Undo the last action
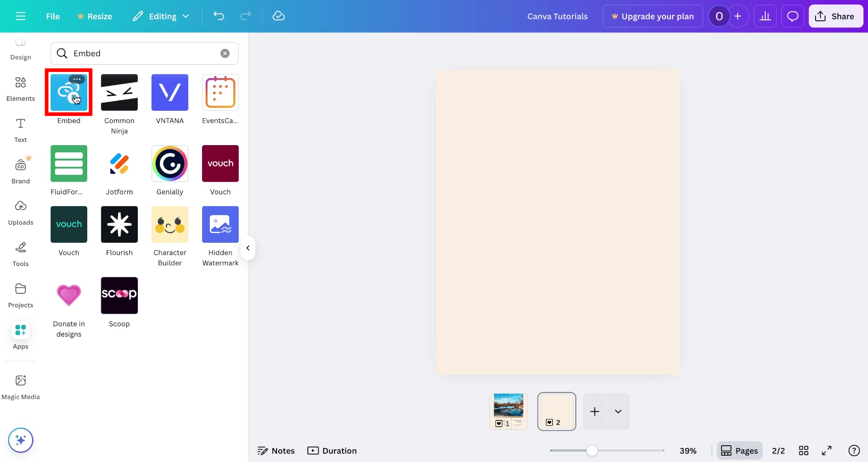Image resolution: width=868 pixels, height=462 pixels. click(x=219, y=16)
